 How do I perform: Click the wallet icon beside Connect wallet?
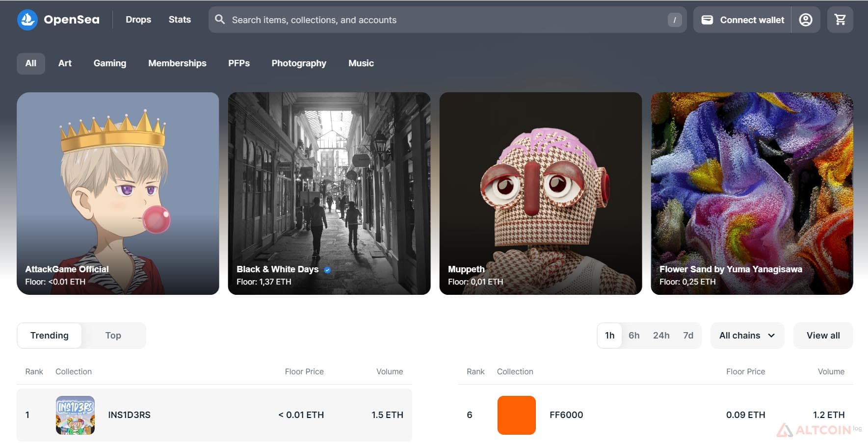(x=707, y=20)
